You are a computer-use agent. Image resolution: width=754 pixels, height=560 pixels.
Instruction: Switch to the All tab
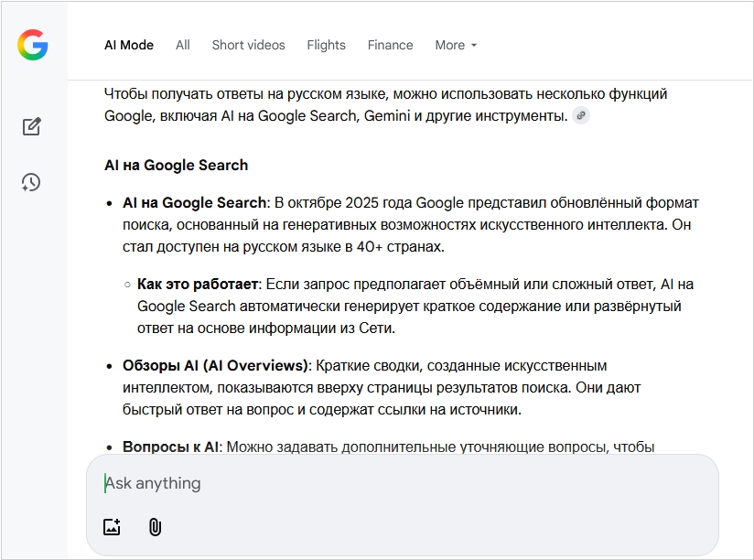click(183, 45)
